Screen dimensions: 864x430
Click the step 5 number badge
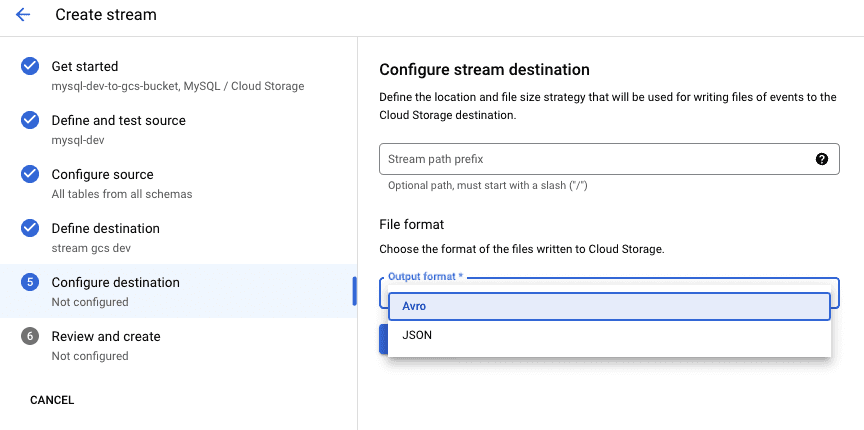click(30, 282)
